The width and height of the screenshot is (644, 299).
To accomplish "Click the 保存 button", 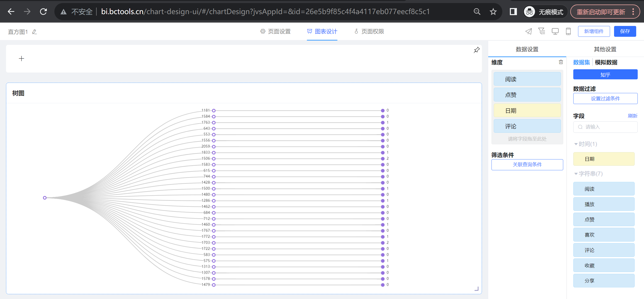I will (x=625, y=31).
